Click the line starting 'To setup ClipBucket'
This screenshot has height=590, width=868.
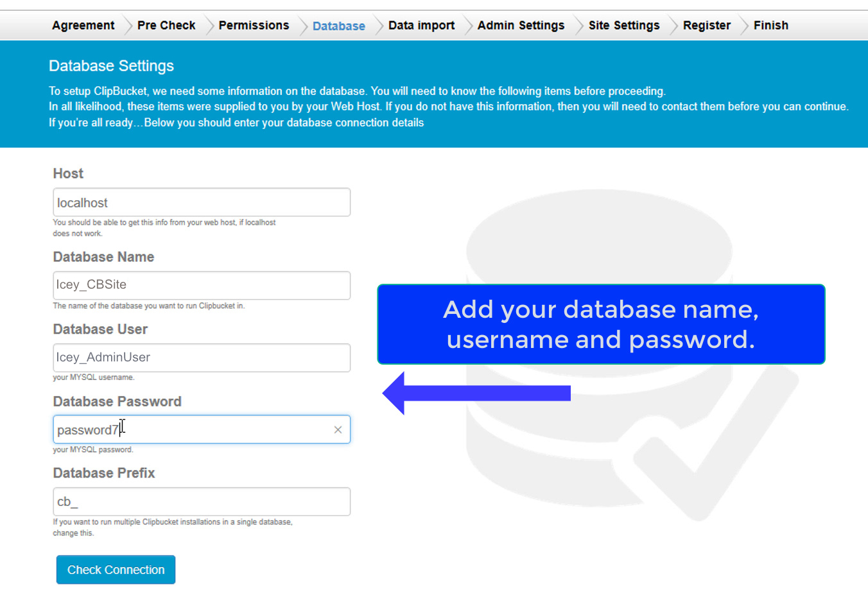tap(357, 91)
